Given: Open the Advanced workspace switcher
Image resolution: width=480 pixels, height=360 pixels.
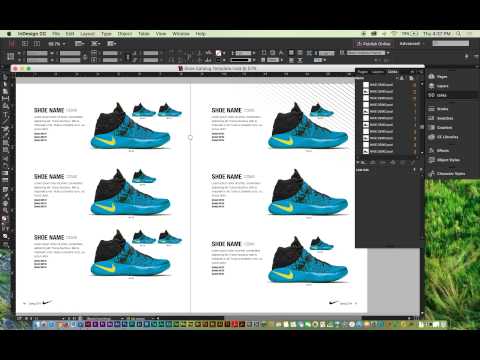Looking at the screenshot, I should (x=412, y=44).
